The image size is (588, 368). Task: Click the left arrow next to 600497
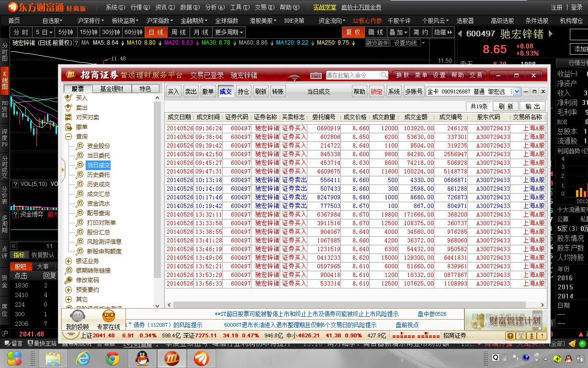[460, 34]
